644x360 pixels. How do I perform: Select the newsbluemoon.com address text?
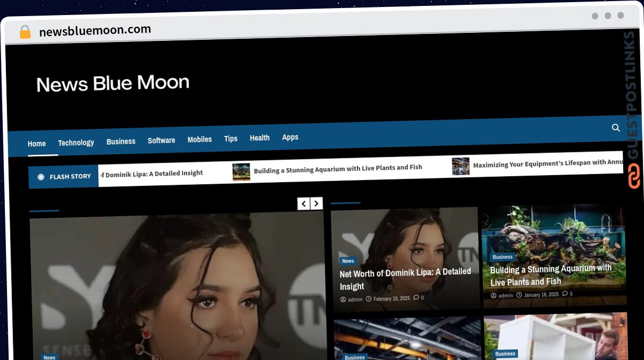[x=95, y=31]
